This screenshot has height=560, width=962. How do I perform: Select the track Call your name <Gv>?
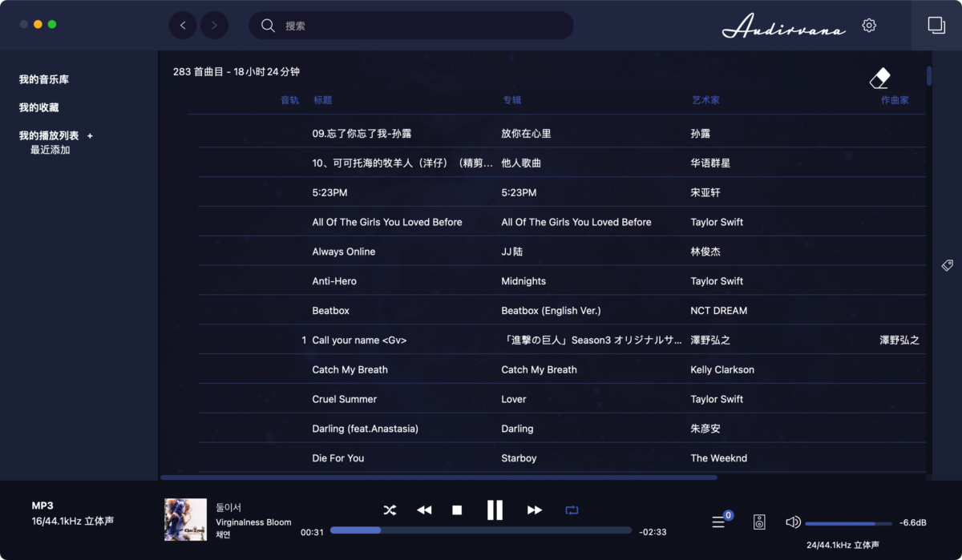pos(359,340)
